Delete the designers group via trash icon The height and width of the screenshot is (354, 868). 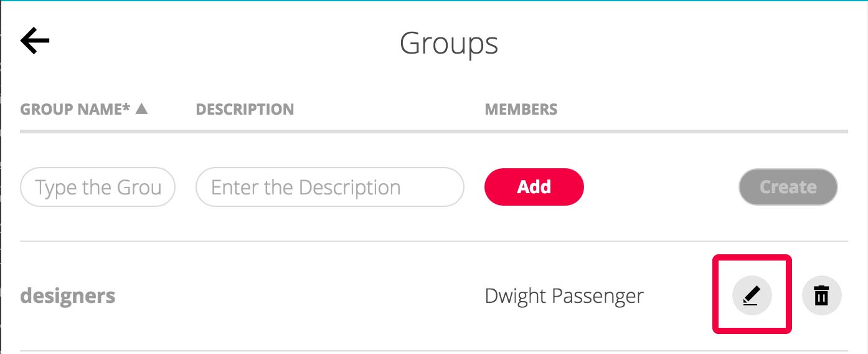[822, 295]
